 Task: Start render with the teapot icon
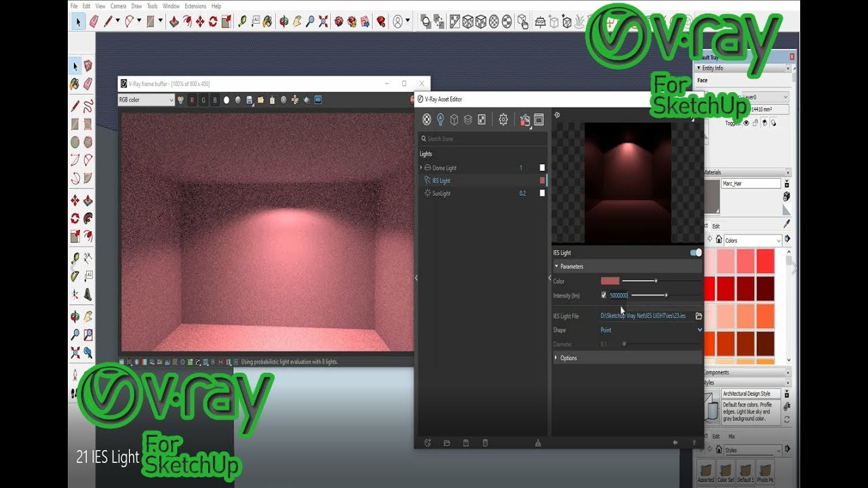point(525,120)
